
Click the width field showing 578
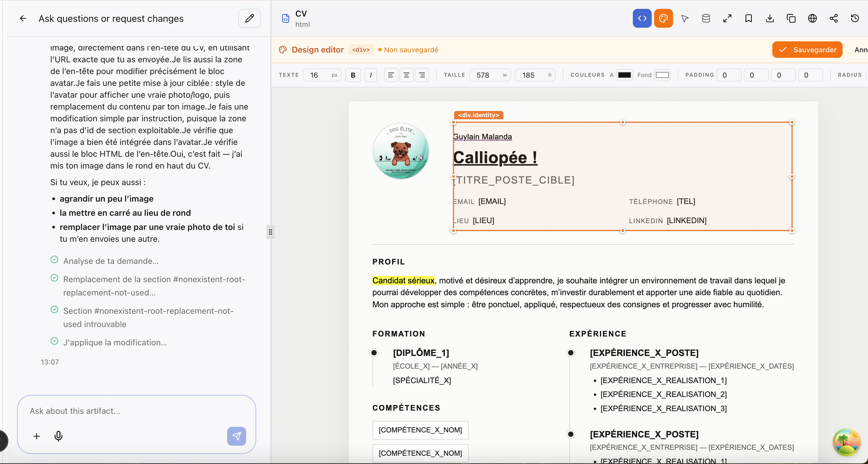pos(490,75)
